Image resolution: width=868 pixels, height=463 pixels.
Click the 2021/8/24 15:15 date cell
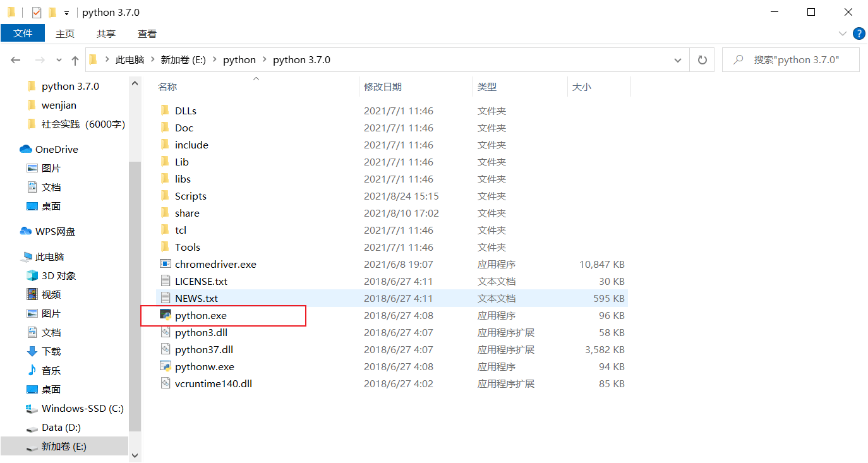click(401, 196)
